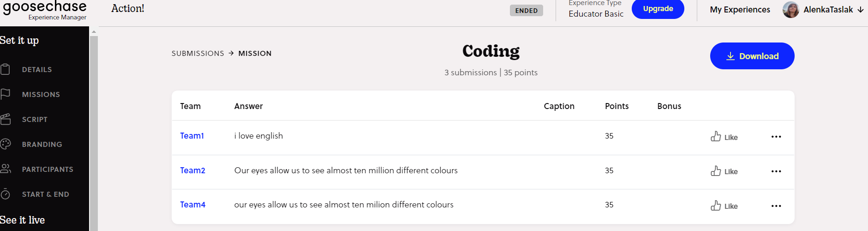
Task: Open the Participants people icon
Action: pyautogui.click(x=5, y=169)
